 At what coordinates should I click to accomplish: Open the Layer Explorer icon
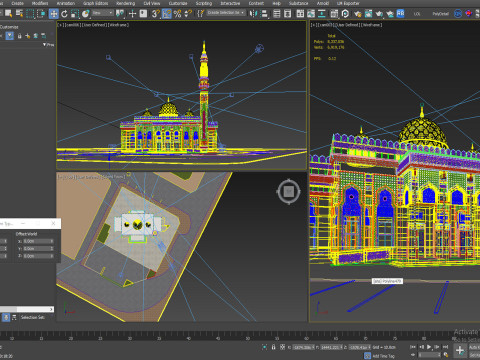tap(287, 14)
